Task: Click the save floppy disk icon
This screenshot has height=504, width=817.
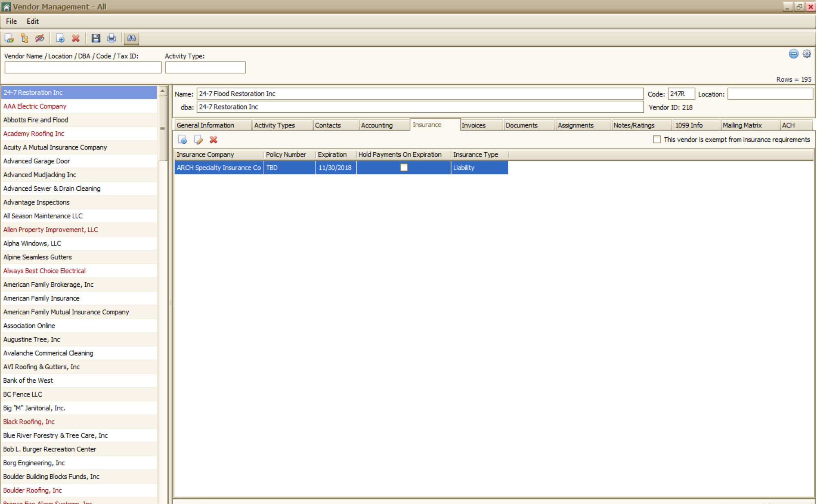Action: (96, 38)
